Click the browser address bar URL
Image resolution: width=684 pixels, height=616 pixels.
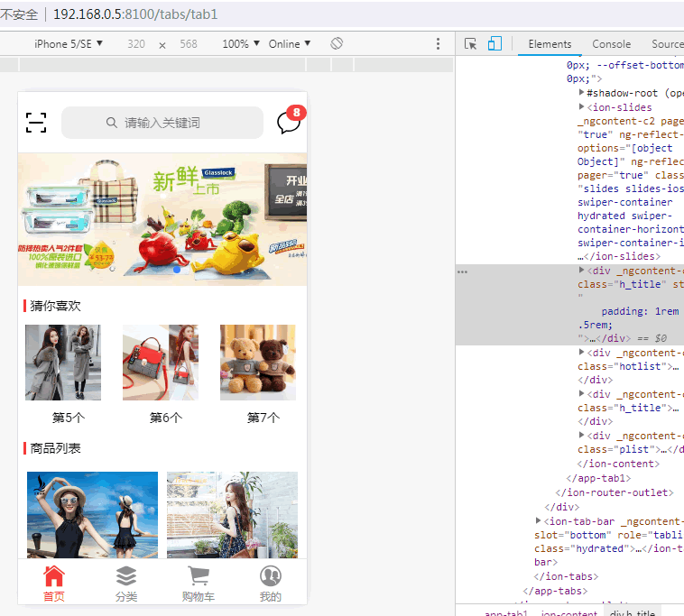point(135,14)
